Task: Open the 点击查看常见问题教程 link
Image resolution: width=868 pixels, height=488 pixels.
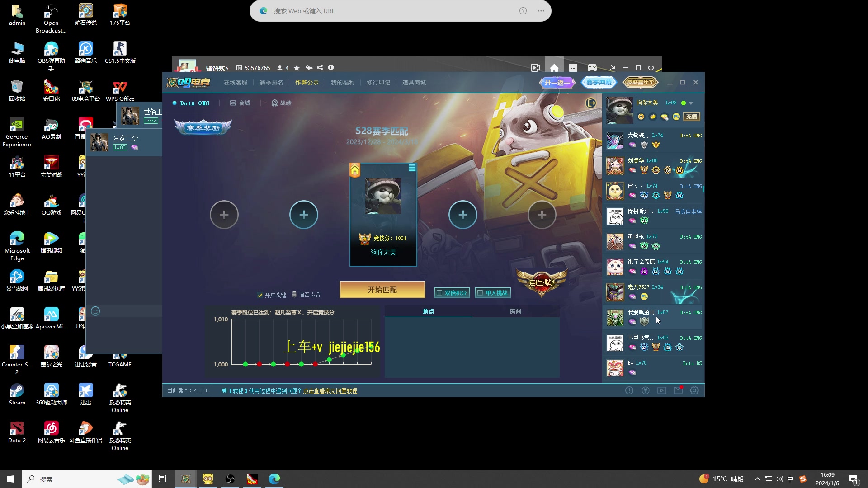Action: 330,391
